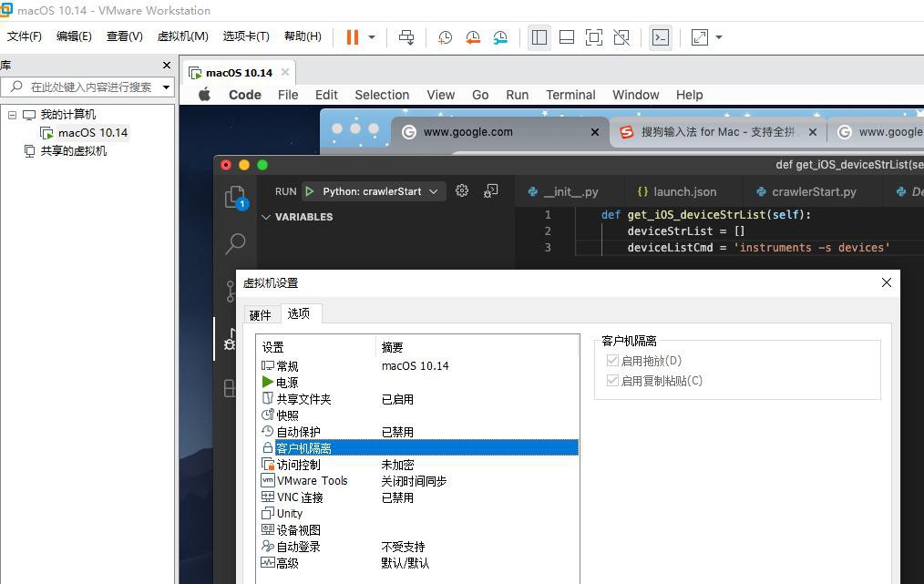Close the macOS 10.14 VM tab

tap(285, 72)
